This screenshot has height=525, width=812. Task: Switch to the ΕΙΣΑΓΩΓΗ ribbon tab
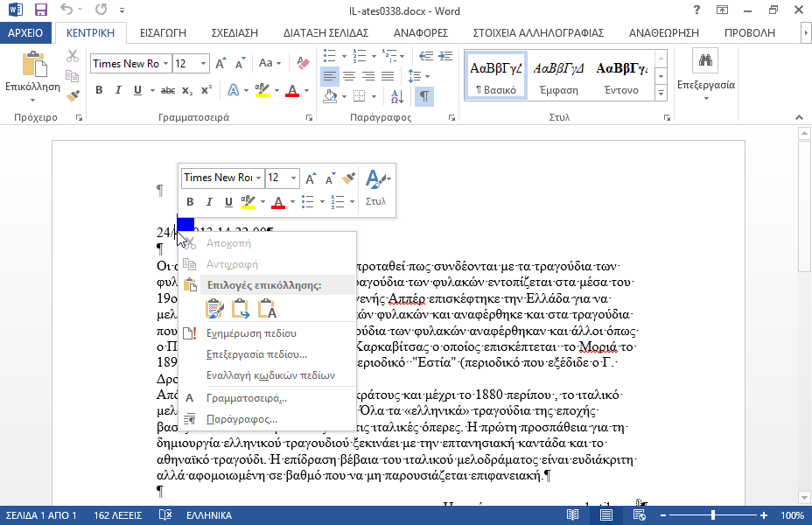tap(163, 33)
